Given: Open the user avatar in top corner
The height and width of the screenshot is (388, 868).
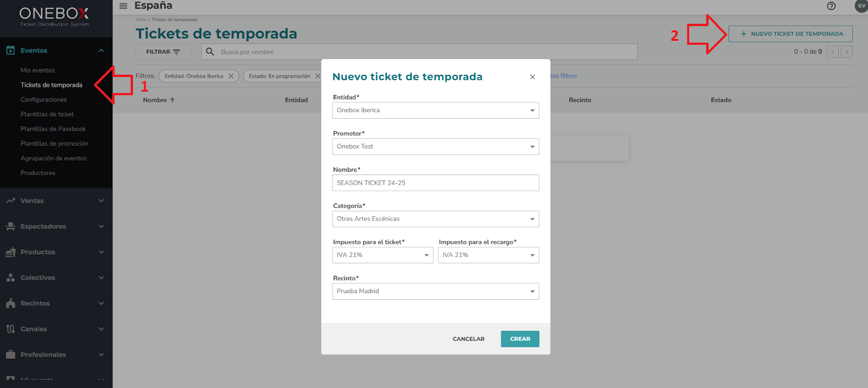Looking at the screenshot, I should pyautogui.click(x=861, y=6).
